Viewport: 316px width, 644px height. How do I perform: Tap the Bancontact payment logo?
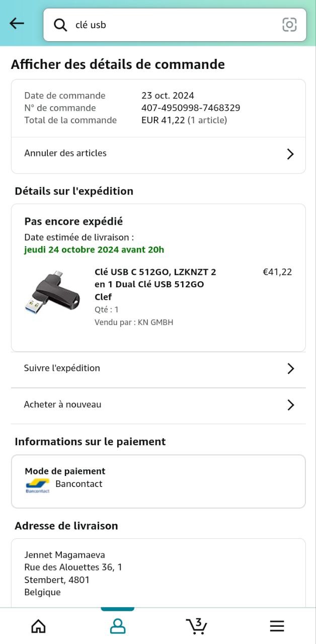[38, 486]
